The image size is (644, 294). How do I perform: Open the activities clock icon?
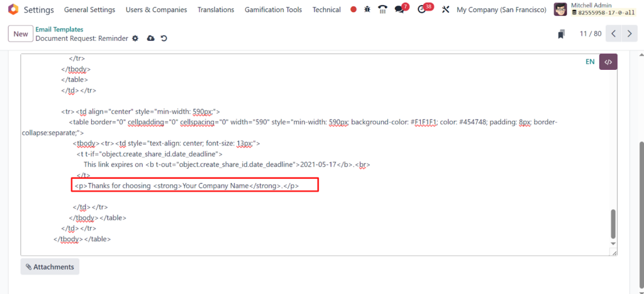coord(422,9)
